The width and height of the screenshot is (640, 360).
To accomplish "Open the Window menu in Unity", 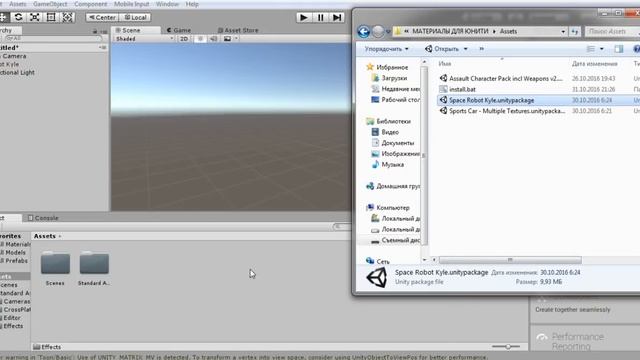I will coord(167,4).
